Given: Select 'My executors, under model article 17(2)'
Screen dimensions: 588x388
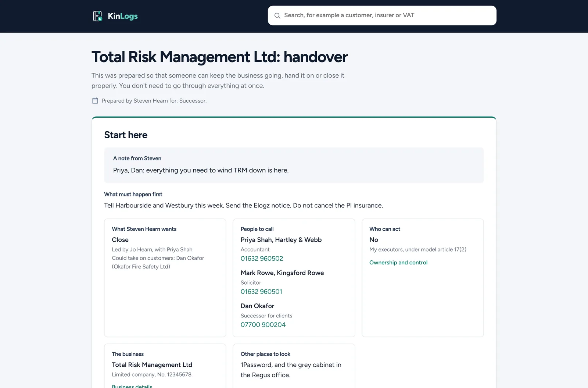Looking at the screenshot, I should point(418,249).
